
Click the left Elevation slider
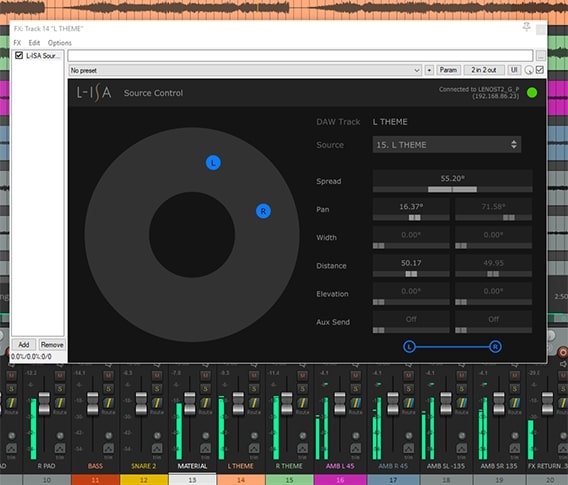(411, 302)
